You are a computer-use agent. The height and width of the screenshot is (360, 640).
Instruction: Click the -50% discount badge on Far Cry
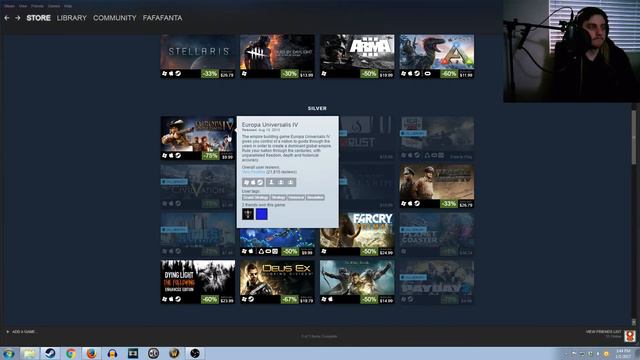point(369,252)
